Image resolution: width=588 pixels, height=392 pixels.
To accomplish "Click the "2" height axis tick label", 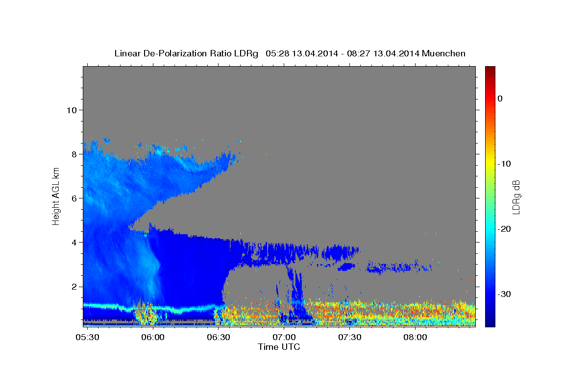I will click(x=73, y=287).
